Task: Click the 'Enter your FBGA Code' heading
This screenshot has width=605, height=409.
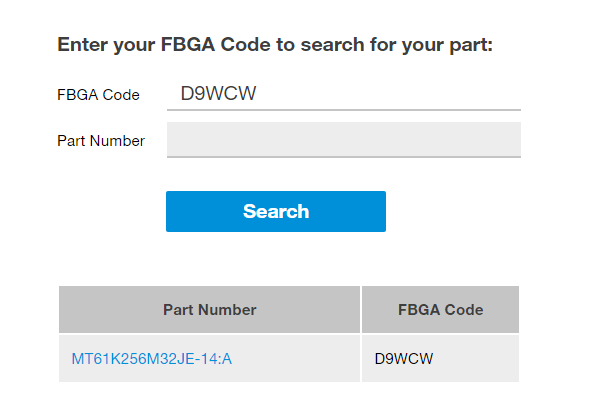Action: pos(275,45)
